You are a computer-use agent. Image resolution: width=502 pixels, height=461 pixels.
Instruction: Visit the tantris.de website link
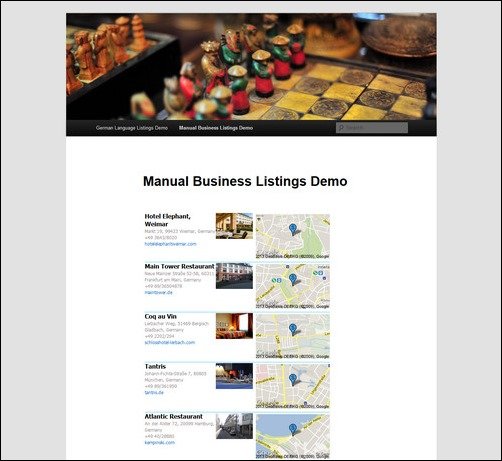154,392
